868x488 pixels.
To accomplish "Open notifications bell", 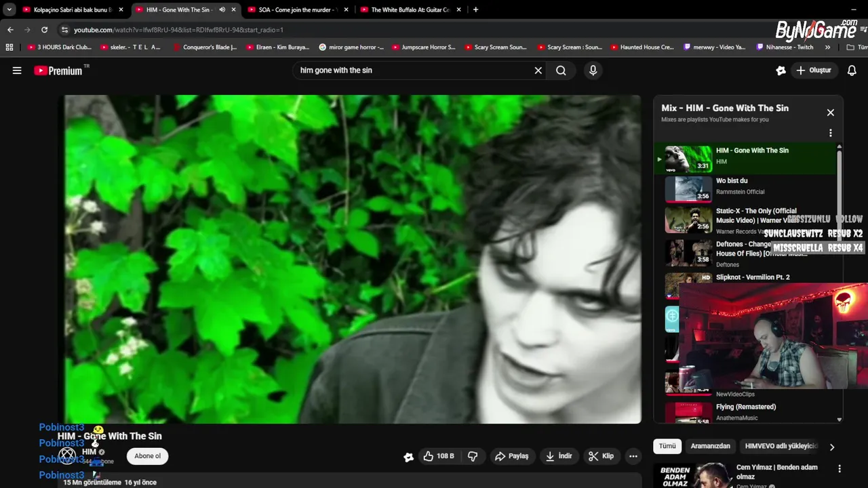I will (x=852, y=70).
